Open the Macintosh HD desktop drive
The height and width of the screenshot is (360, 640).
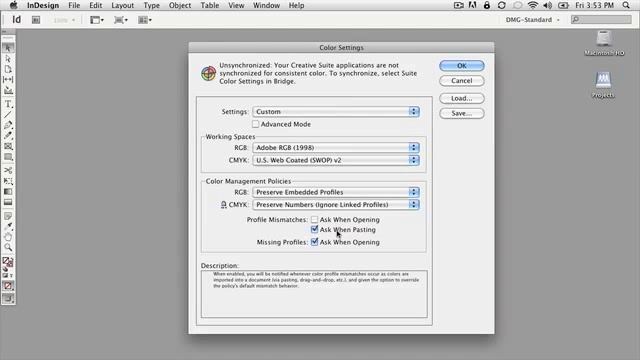coord(604,43)
